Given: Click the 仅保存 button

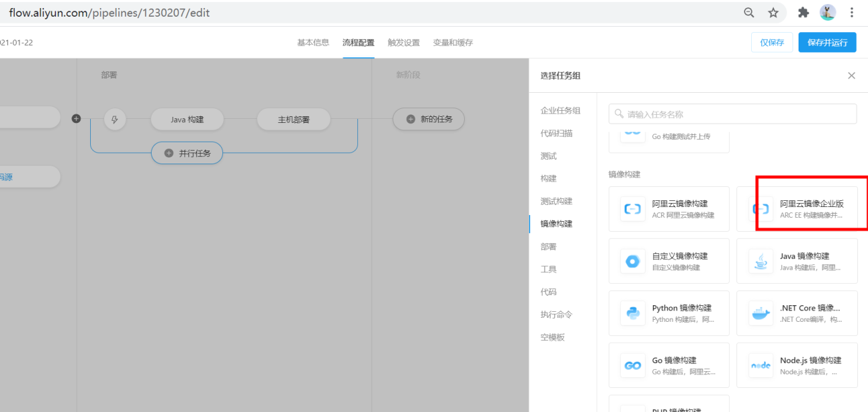Looking at the screenshot, I should pos(772,42).
